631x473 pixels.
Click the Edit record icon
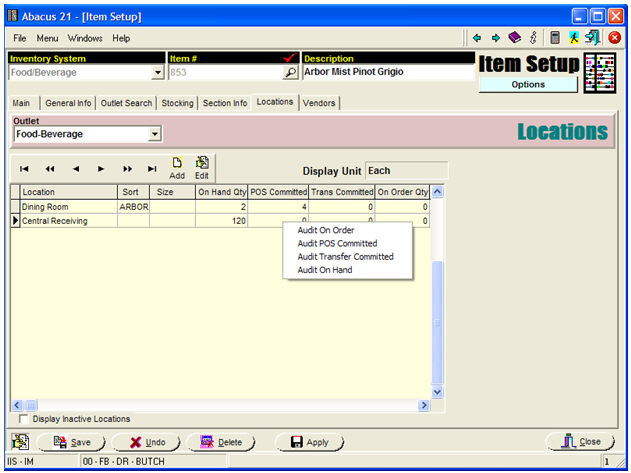(201, 167)
